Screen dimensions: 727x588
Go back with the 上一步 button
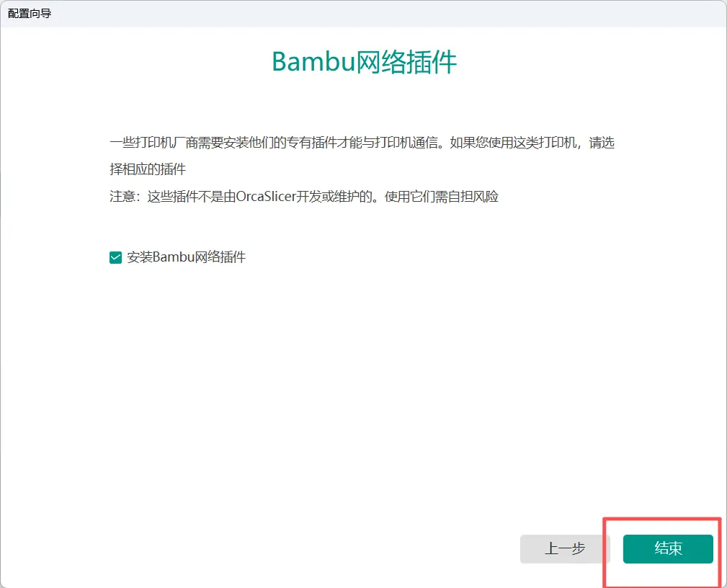click(565, 548)
